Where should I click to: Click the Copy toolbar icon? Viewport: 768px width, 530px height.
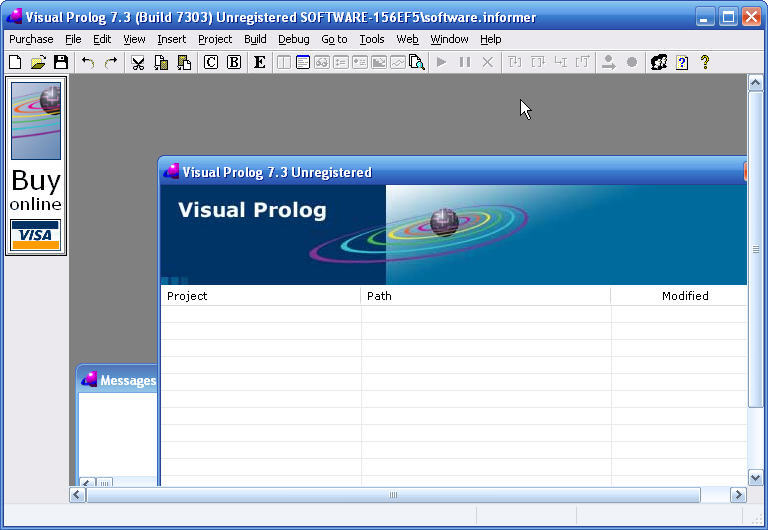161,62
